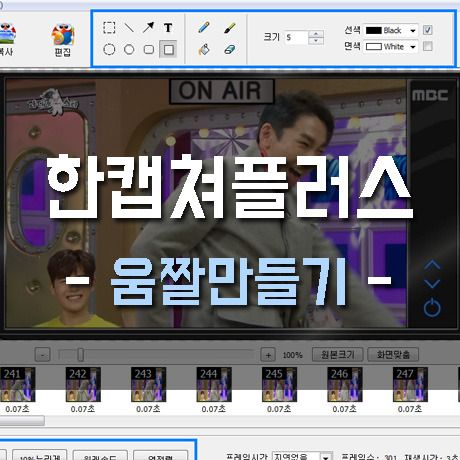
Task: Select the text T tool
Action: [168, 28]
